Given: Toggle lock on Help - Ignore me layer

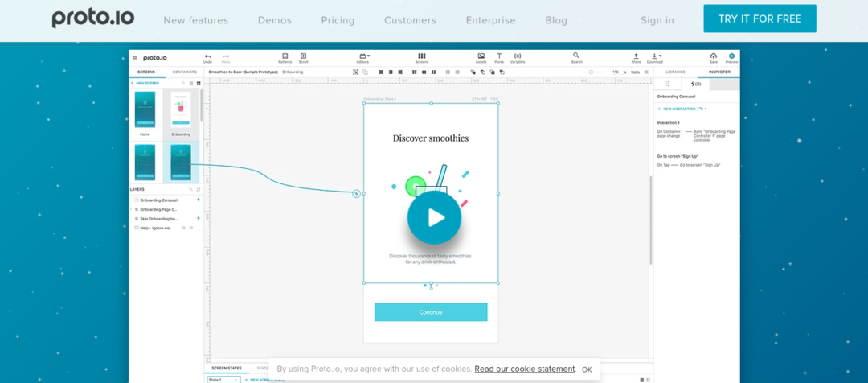Looking at the screenshot, I should pos(184,228).
